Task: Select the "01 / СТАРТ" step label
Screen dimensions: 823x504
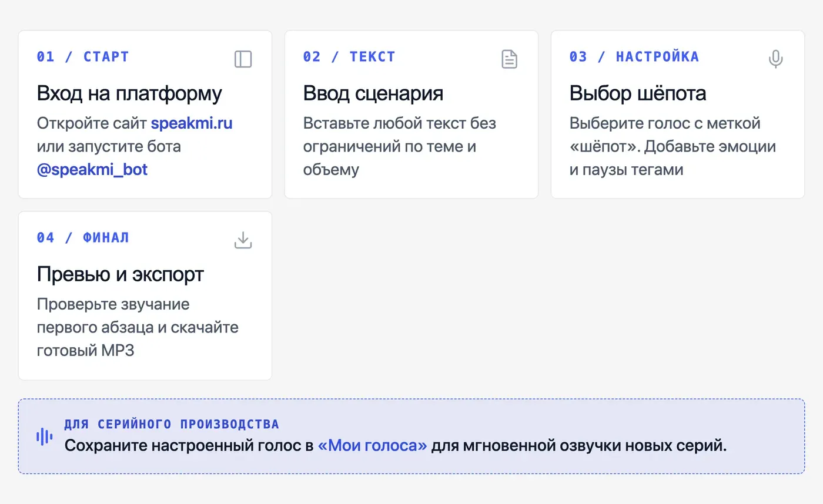Action: pos(83,57)
